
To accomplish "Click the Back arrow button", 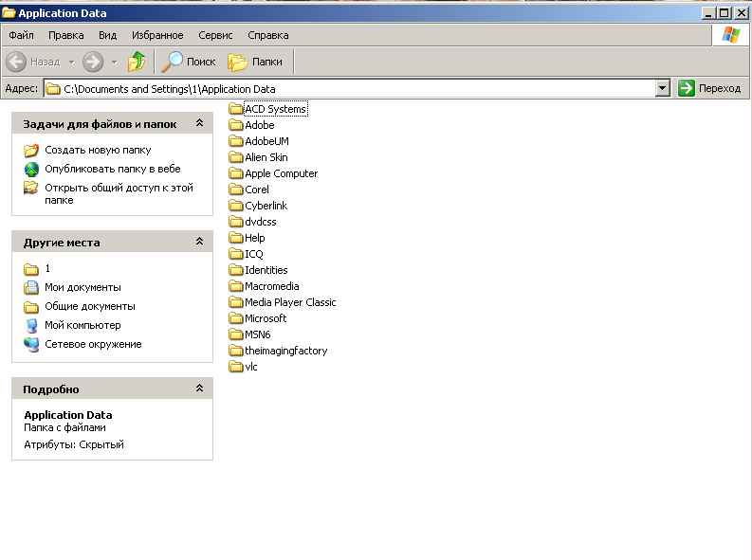I will (x=16, y=62).
